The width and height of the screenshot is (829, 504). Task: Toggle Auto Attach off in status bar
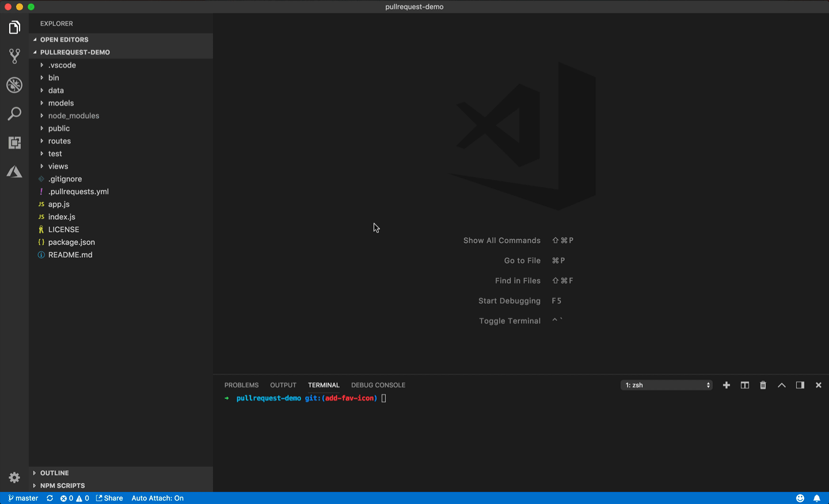click(x=157, y=498)
